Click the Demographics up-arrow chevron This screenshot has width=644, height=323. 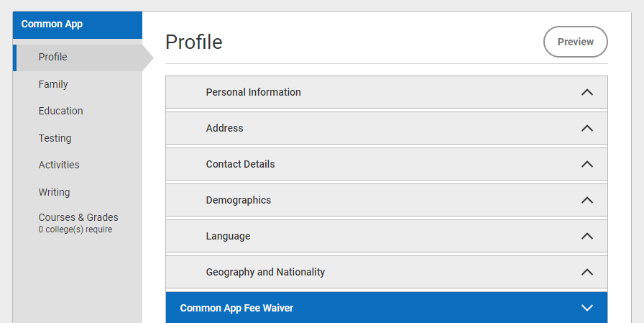[587, 200]
